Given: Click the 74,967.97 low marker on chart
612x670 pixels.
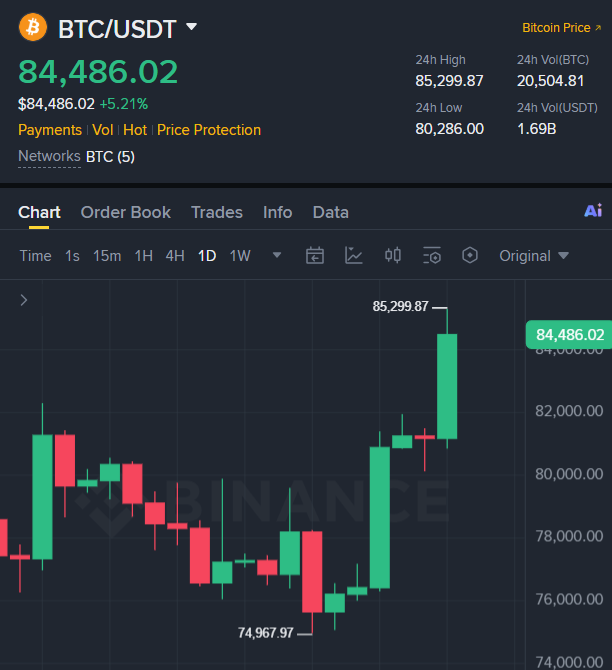Looking at the screenshot, I should coord(265,633).
